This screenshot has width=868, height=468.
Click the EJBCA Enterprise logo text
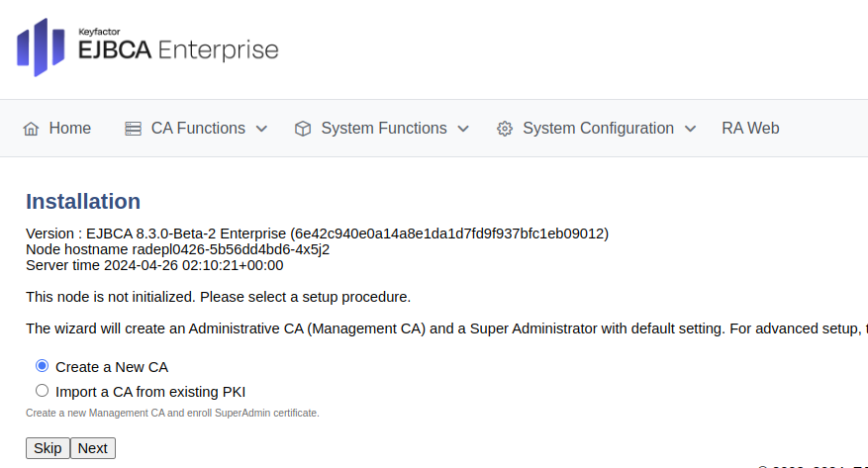click(x=178, y=48)
